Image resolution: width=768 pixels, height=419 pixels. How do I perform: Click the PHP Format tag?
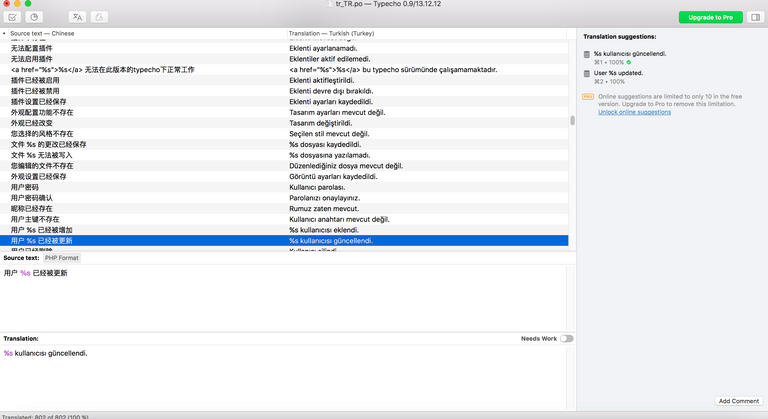tap(61, 258)
